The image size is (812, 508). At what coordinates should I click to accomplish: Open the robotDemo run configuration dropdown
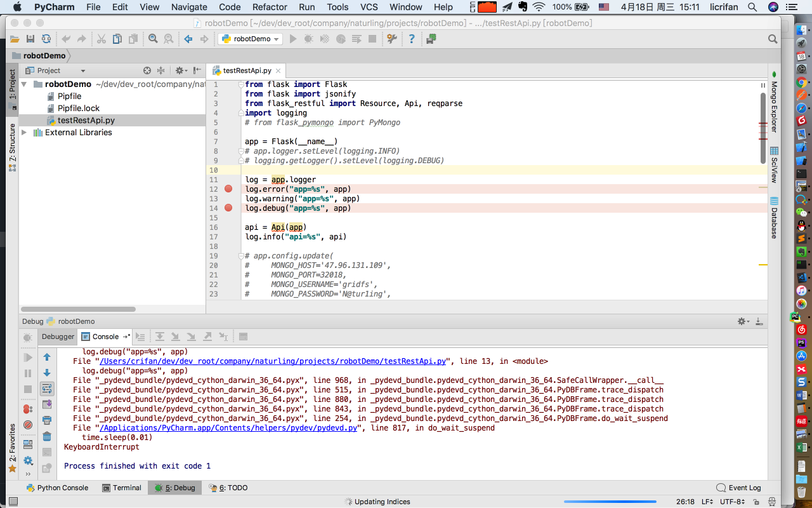tap(251, 39)
